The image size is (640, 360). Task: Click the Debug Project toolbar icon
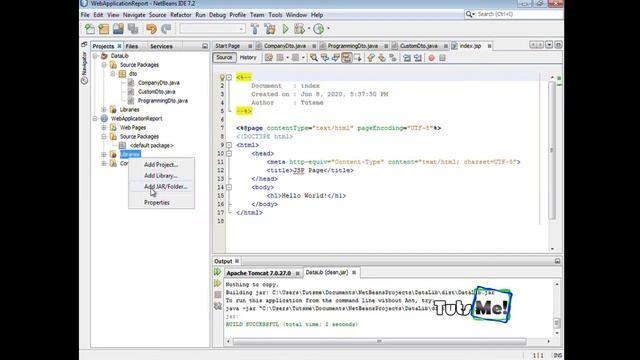pos(299,29)
